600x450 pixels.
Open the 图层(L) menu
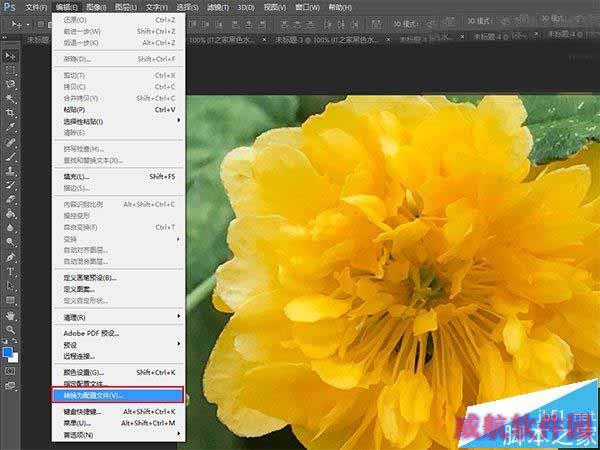[126, 7]
